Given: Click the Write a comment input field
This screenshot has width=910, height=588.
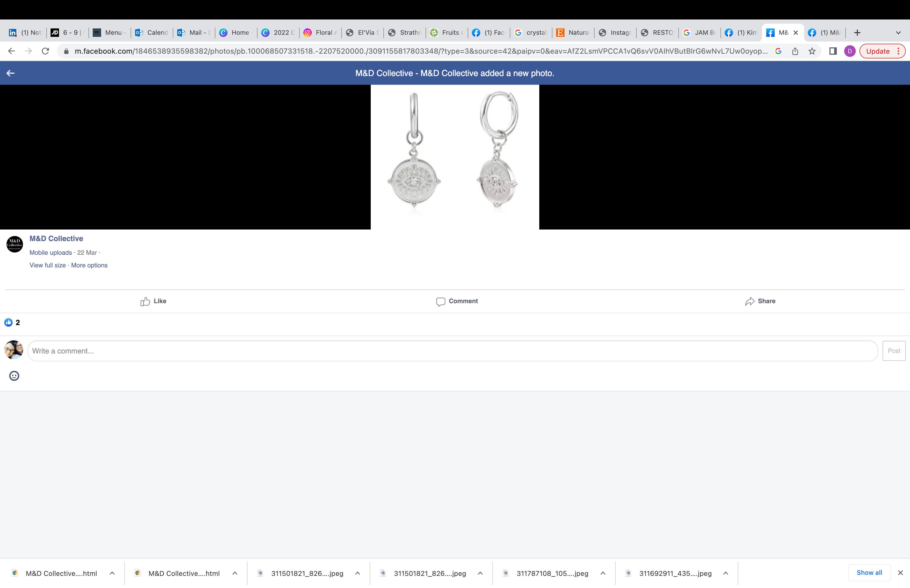Looking at the screenshot, I should pyautogui.click(x=453, y=351).
